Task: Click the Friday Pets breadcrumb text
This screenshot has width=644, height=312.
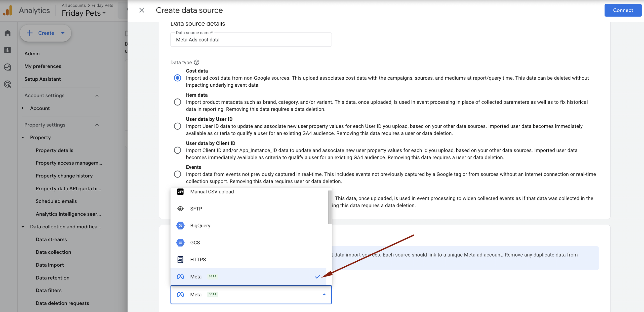Action: [x=102, y=5]
